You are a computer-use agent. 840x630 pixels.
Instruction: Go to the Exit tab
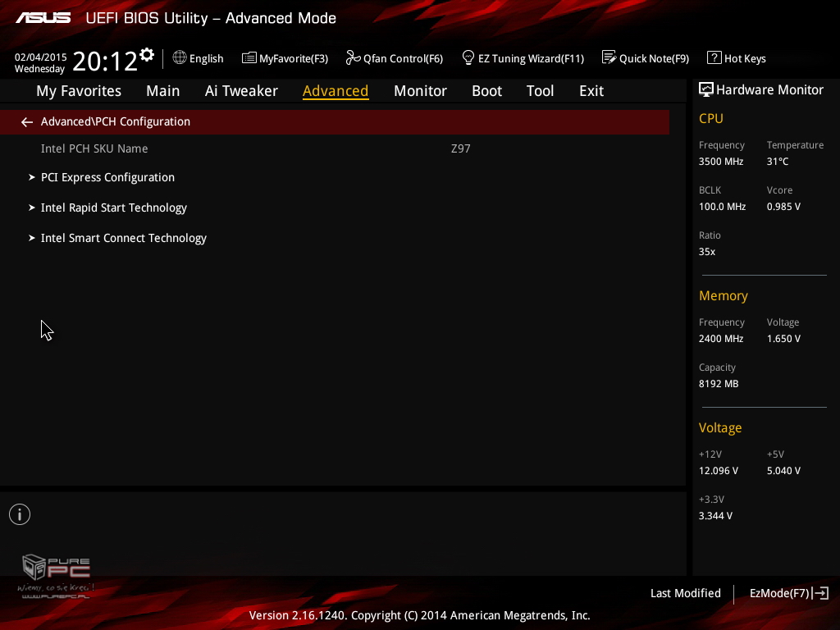pyautogui.click(x=591, y=91)
